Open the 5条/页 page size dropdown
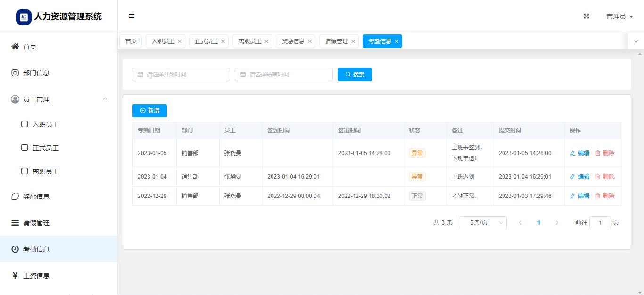 tap(483, 223)
